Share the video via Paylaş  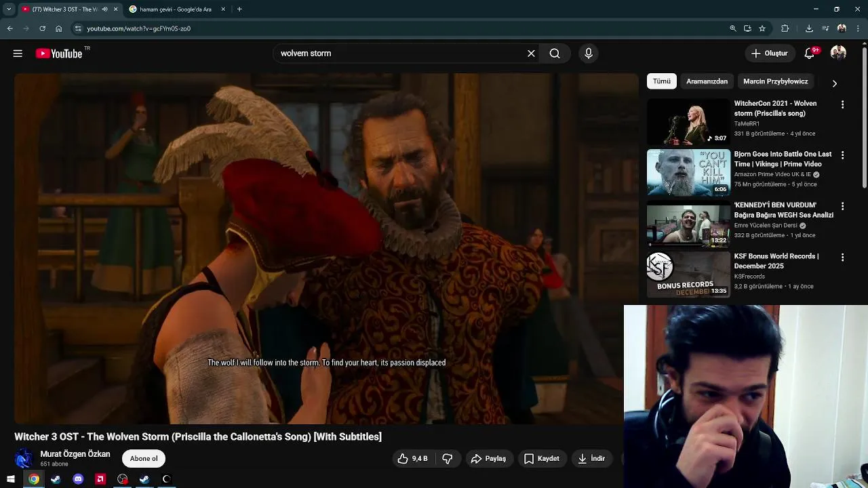pyautogui.click(x=488, y=459)
